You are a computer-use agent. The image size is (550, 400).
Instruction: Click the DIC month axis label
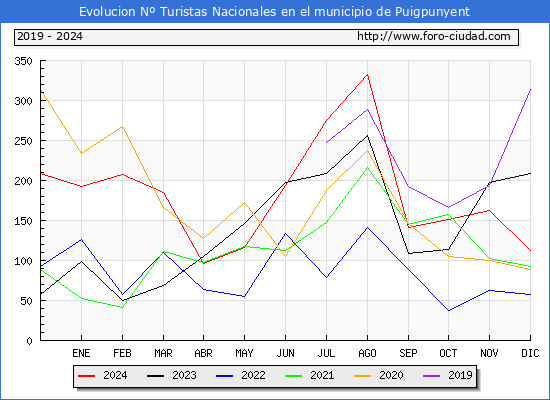pos(530,353)
